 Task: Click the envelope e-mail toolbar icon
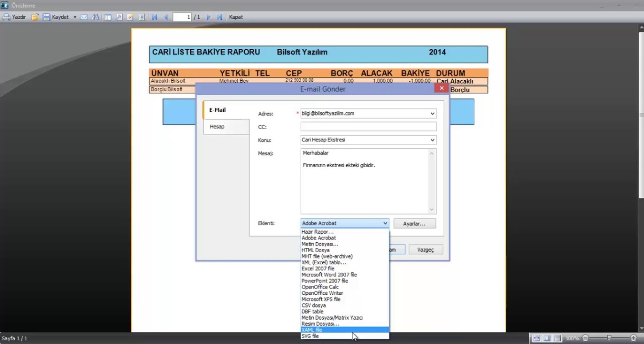84,17
